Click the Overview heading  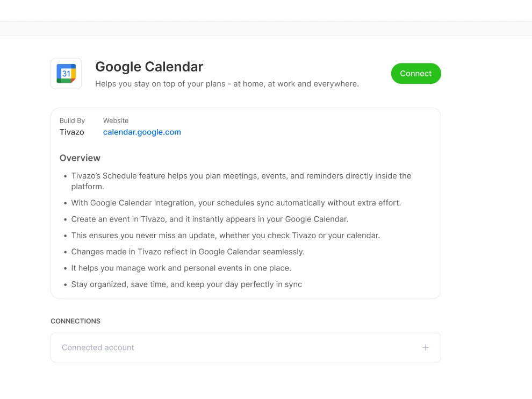[x=80, y=158]
